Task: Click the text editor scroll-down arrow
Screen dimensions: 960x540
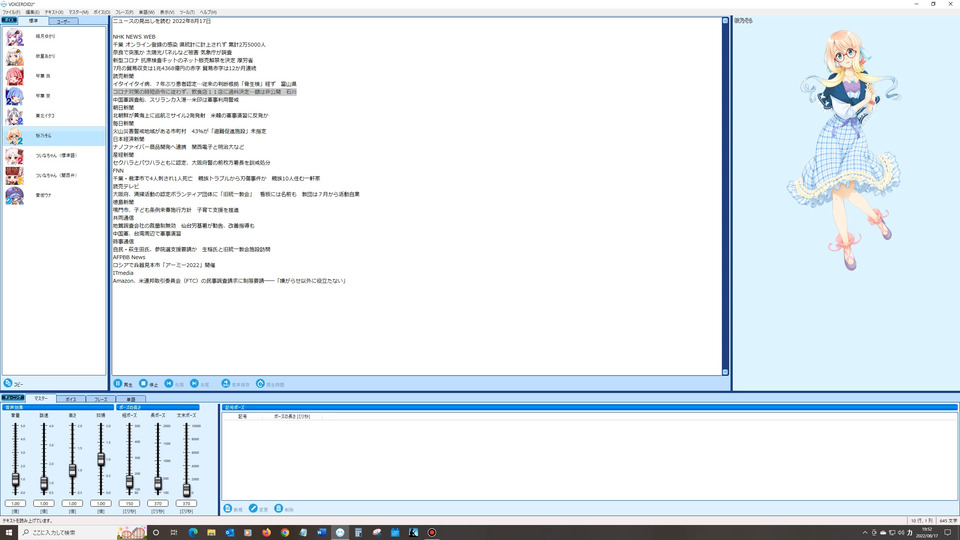Action: tap(726, 372)
